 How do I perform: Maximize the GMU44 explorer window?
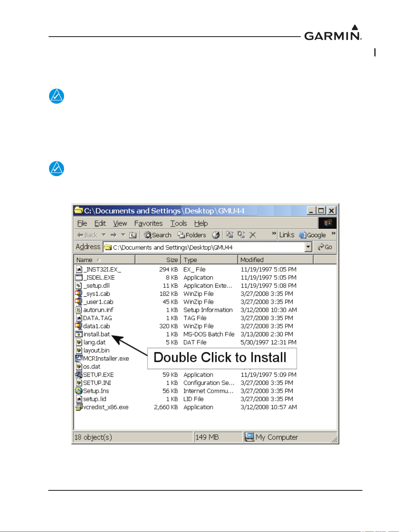(x=321, y=211)
